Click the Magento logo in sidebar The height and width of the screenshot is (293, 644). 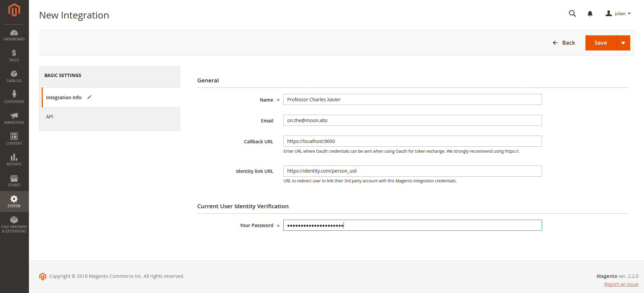[x=14, y=10]
